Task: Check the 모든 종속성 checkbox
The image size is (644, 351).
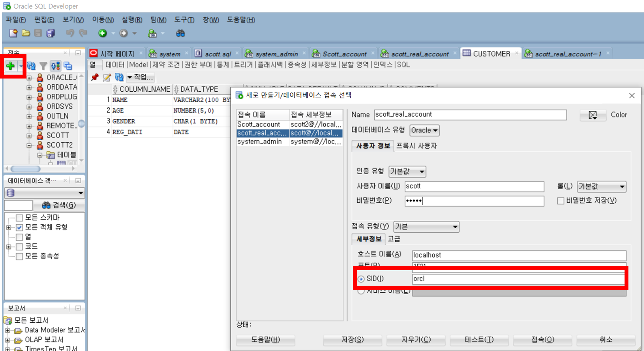Action: [x=19, y=257]
